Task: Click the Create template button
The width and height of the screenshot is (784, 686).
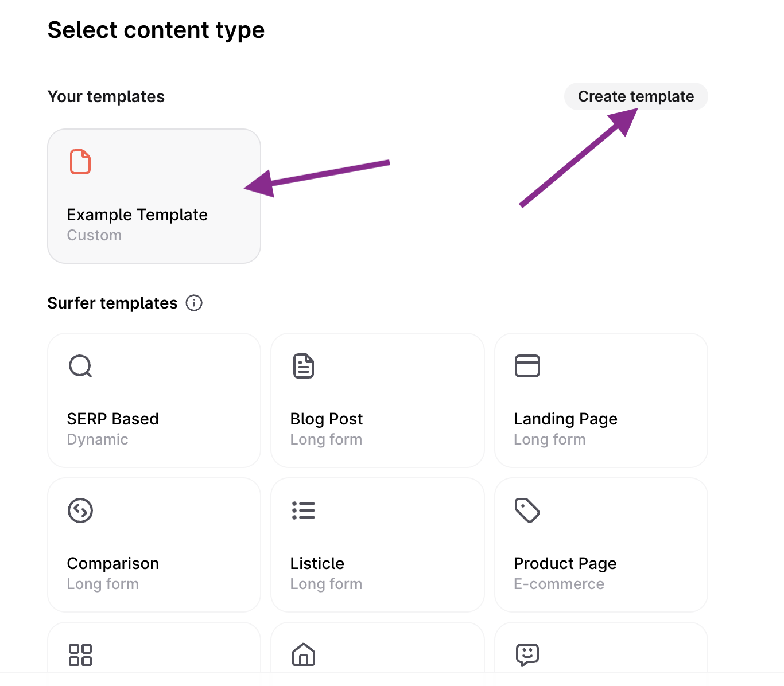Action: tap(636, 96)
